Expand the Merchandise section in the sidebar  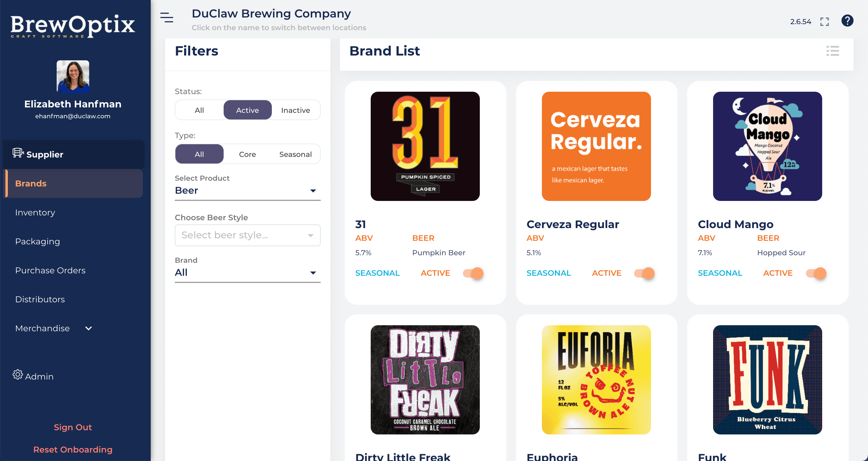point(88,328)
